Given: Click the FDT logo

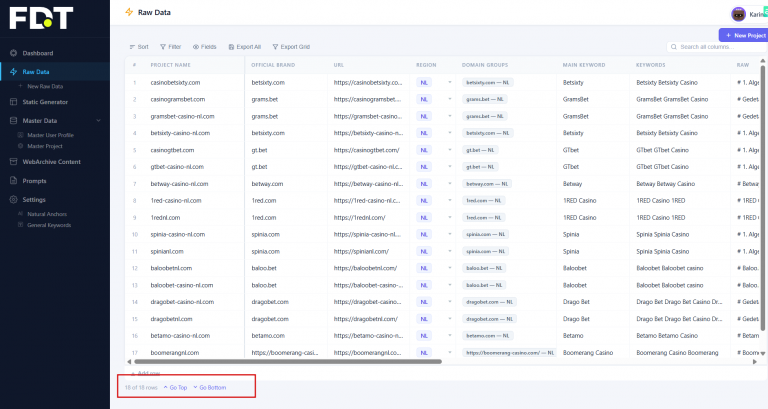Looking at the screenshot, I should [41, 18].
